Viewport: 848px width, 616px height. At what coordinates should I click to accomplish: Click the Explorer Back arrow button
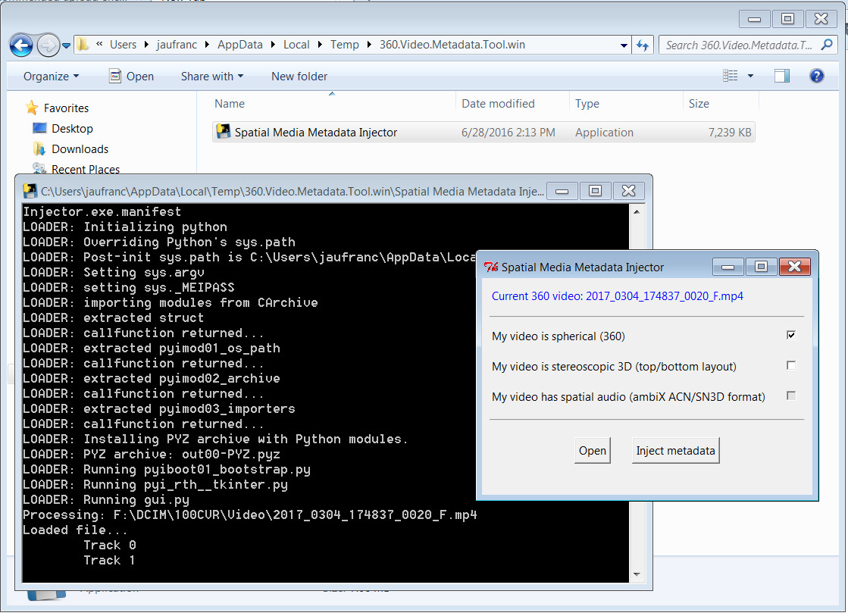coord(21,45)
